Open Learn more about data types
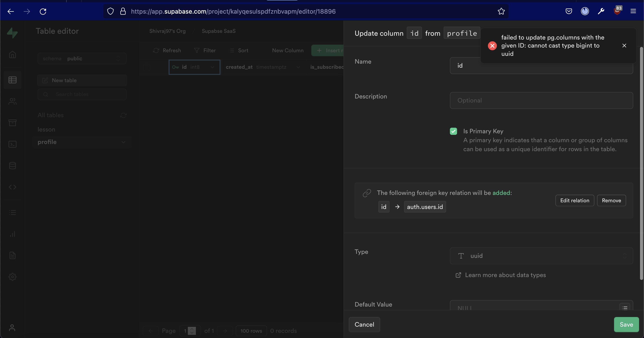 coord(505,275)
